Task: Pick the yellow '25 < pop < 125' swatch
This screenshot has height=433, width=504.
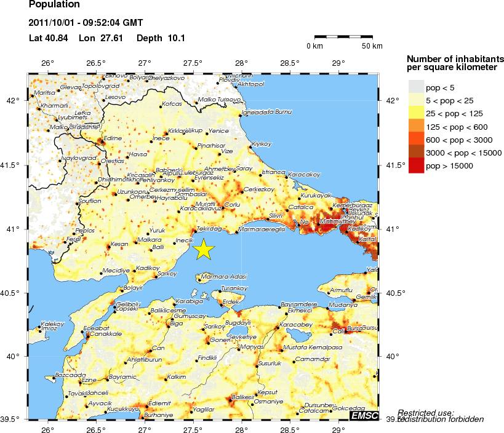Action: coord(417,114)
